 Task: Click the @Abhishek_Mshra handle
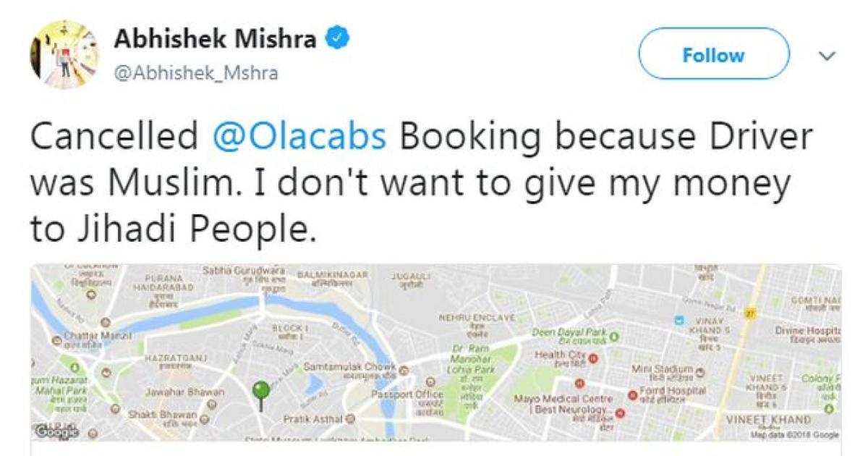click(x=195, y=73)
